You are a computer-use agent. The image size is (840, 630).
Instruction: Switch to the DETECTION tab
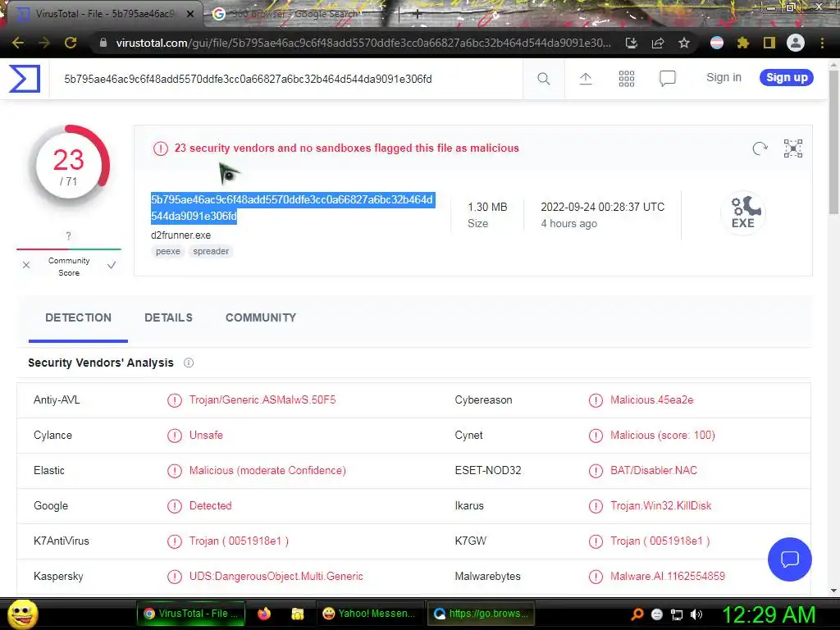click(78, 317)
